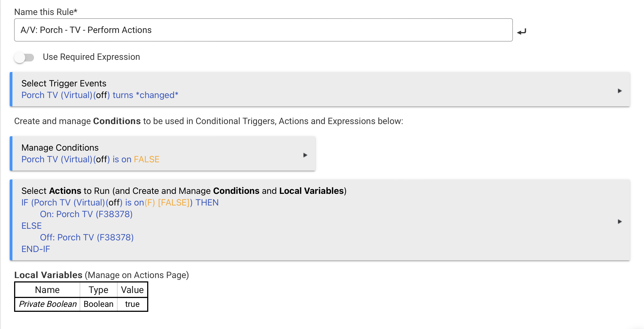Screen dimensions: 644x329
Task: Click the true value cell in variables table
Action: click(132, 304)
